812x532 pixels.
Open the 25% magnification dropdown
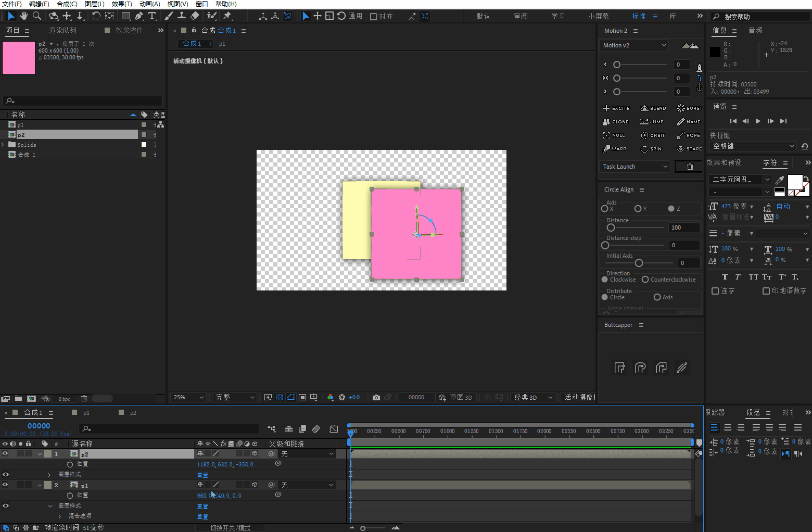(x=188, y=397)
